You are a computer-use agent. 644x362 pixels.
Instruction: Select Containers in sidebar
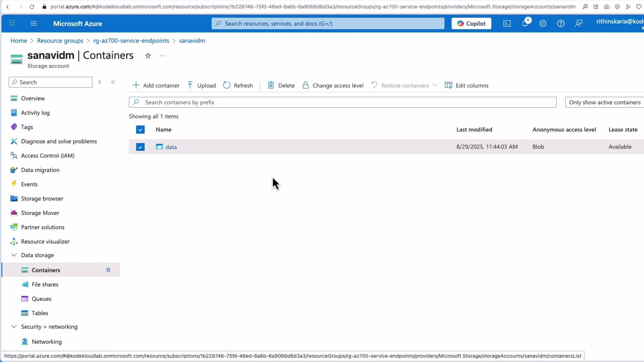pyautogui.click(x=46, y=270)
